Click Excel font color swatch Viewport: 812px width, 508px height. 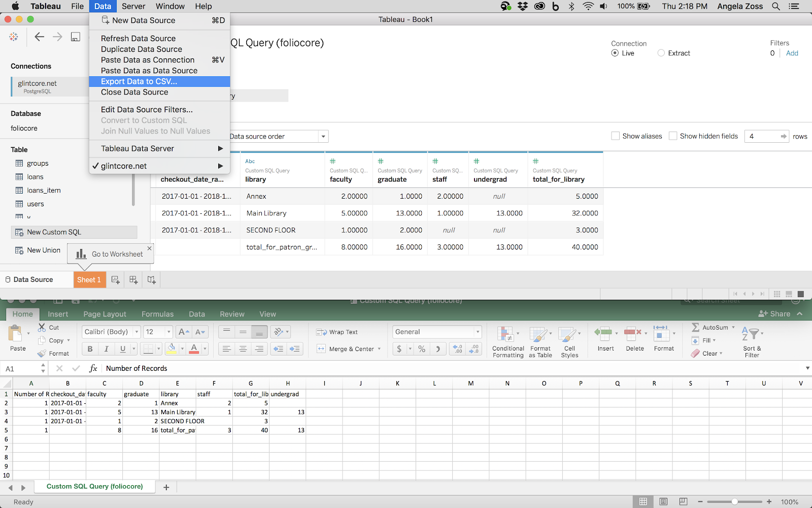pyautogui.click(x=194, y=348)
